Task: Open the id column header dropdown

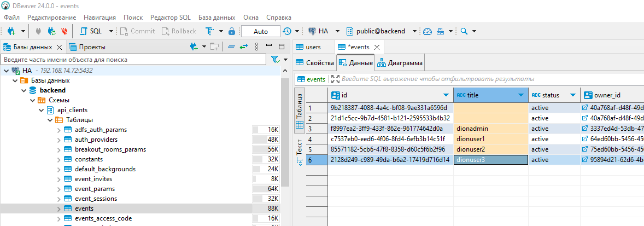Action: [446, 95]
